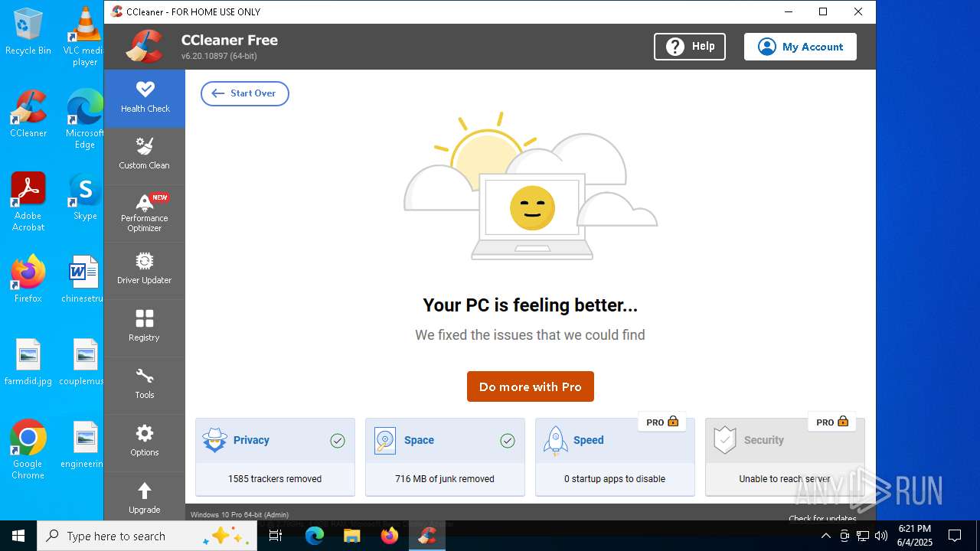
Task: Open the network icon in the tray
Action: pos(863,536)
